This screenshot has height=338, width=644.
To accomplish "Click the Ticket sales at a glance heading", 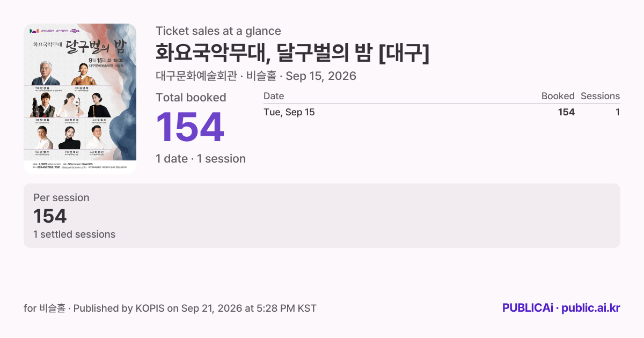I will point(218,31).
